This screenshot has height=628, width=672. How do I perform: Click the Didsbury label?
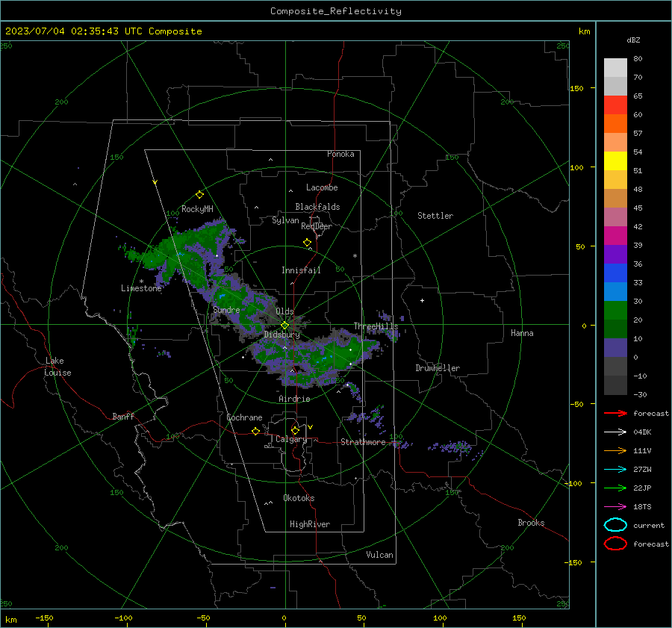point(282,335)
